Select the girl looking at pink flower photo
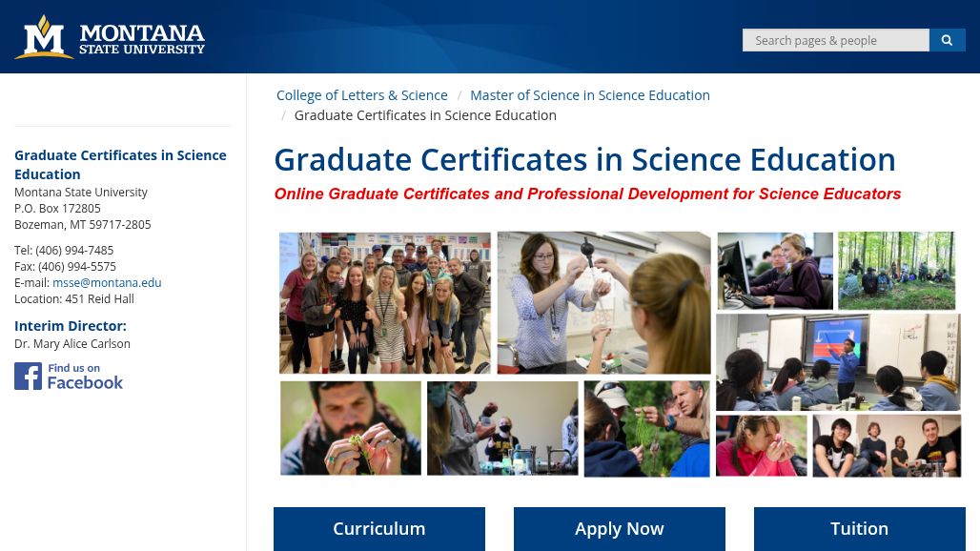The width and height of the screenshot is (980, 551). 761,445
